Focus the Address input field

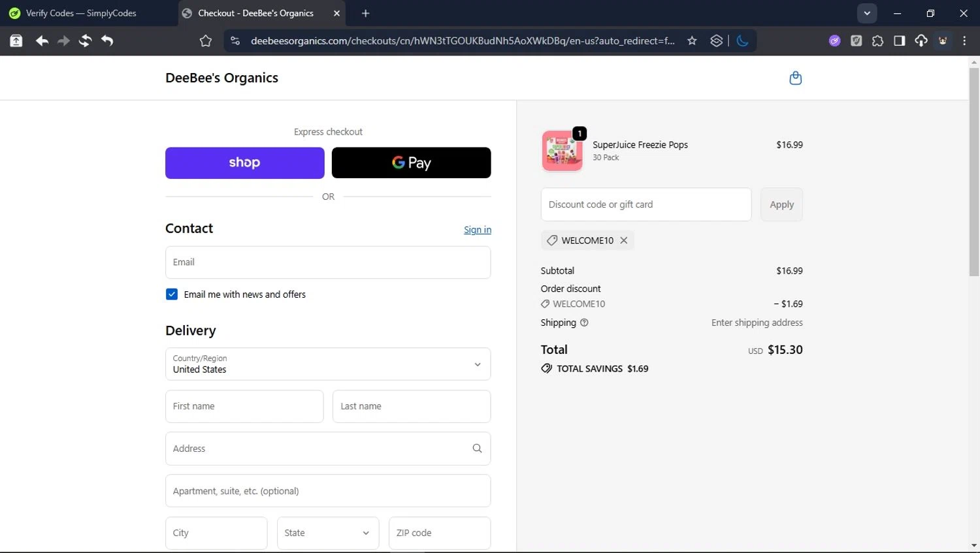point(328,449)
